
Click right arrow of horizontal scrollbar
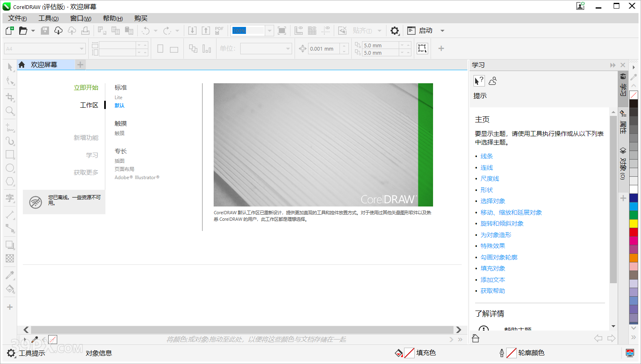pyautogui.click(x=458, y=330)
